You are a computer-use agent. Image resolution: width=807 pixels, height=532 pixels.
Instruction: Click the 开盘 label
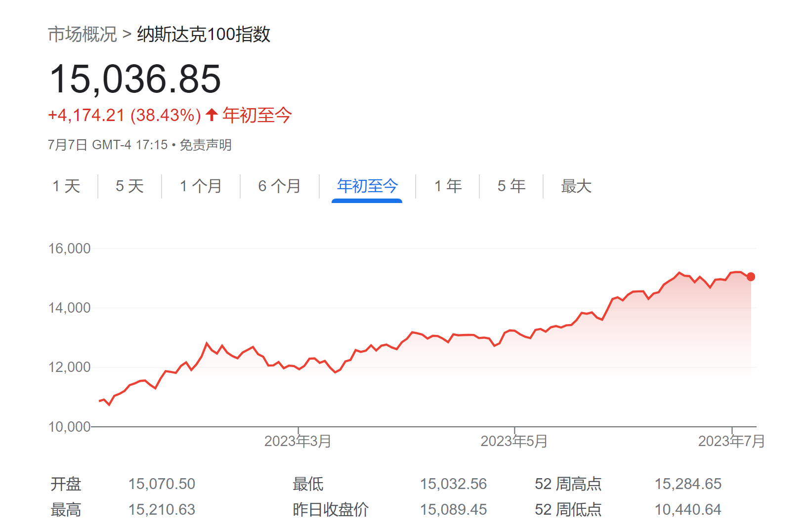tap(66, 484)
